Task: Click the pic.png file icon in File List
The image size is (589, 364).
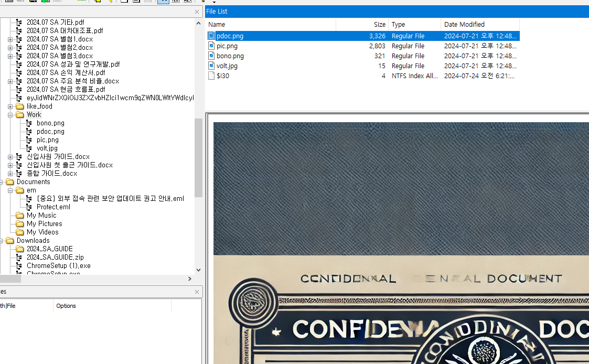Action: (x=211, y=46)
